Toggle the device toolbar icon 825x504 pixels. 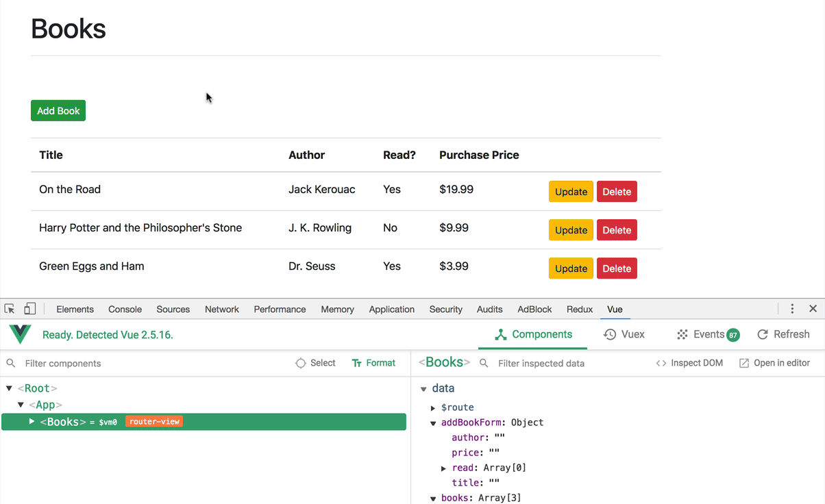click(30, 309)
